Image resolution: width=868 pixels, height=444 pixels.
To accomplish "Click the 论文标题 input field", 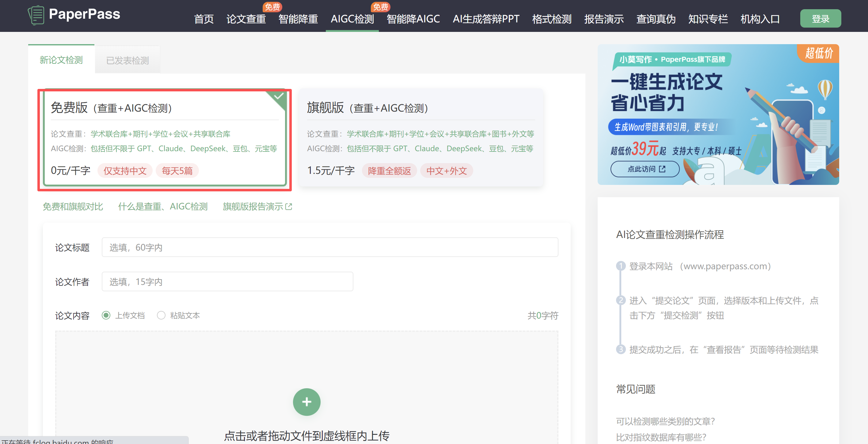I will tap(330, 247).
